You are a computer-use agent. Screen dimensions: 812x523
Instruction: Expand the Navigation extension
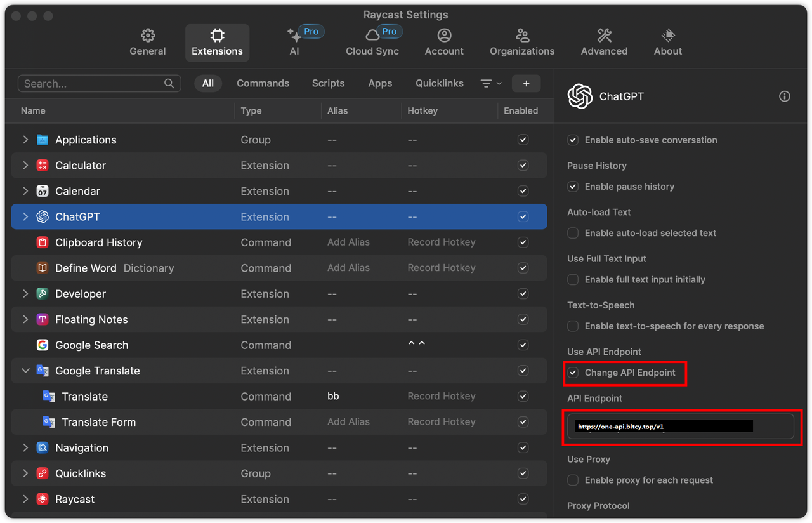point(25,447)
